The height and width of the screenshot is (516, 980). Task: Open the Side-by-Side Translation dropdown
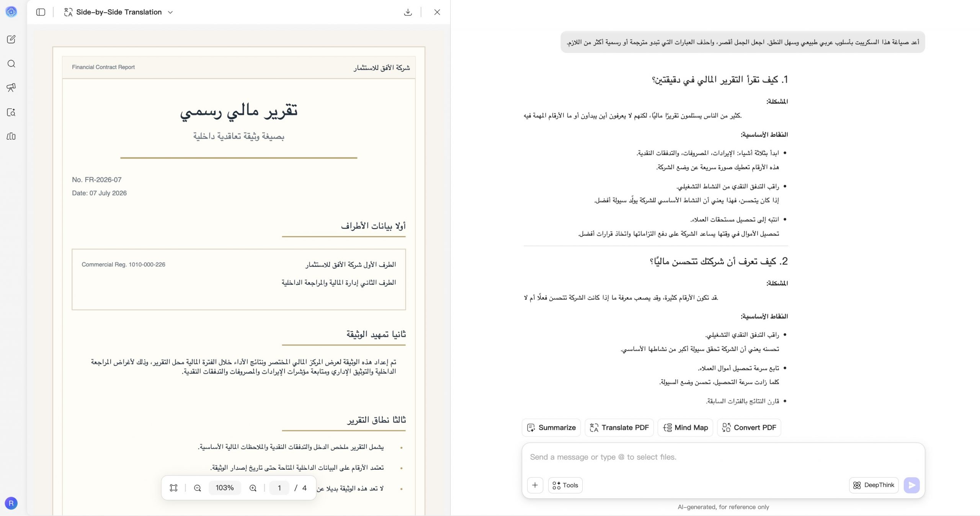170,12
